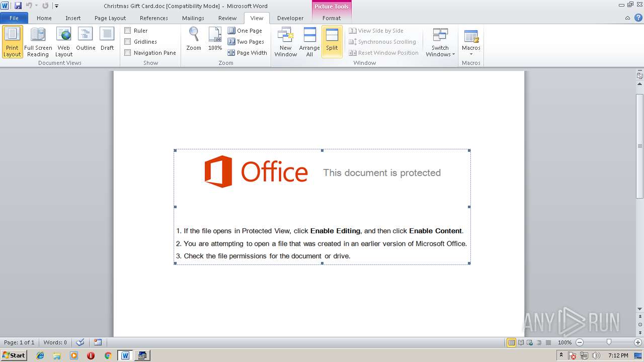Viewport: 644px width, 362px height.
Task: Expand the Macros dropdown arrow
Action: [x=471, y=54]
